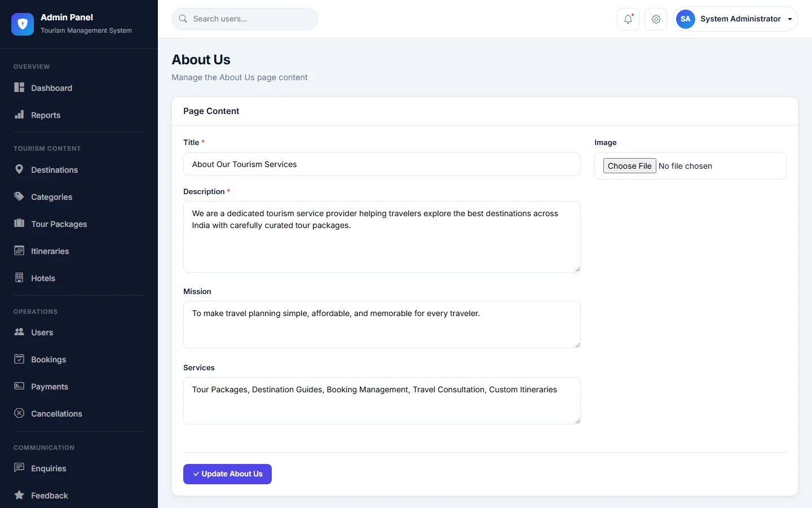The image size is (812, 508).
Task: Go to Itineraries page
Action: click(79, 251)
